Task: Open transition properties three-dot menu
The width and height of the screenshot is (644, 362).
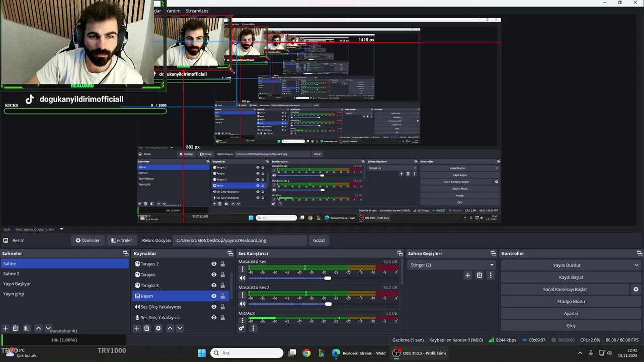Action: 491,275
